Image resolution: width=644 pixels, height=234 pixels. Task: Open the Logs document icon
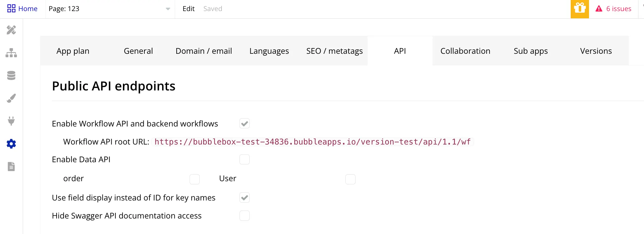pos(11,166)
